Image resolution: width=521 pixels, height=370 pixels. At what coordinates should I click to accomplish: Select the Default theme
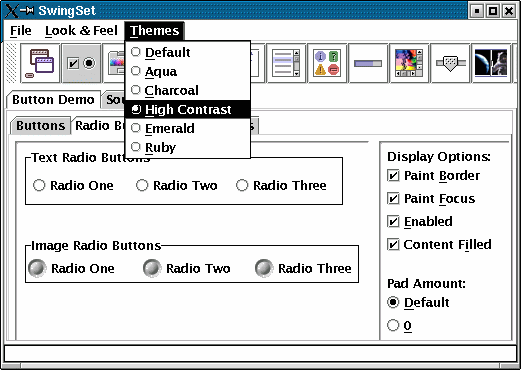187,52
